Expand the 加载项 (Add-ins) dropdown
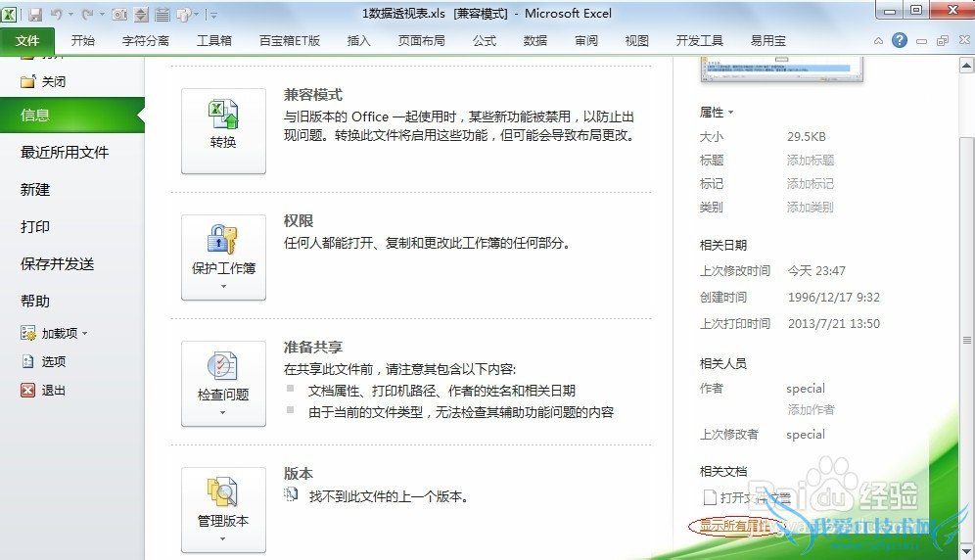This screenshot has width=975, height=560. coord(84,334)
